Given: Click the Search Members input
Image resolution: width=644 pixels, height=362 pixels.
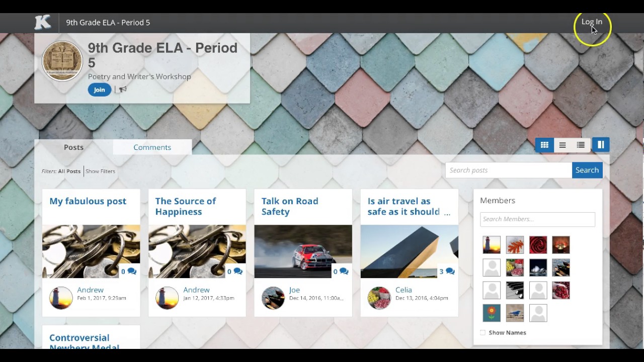Looking at the screenshot, I should [537, 219].
